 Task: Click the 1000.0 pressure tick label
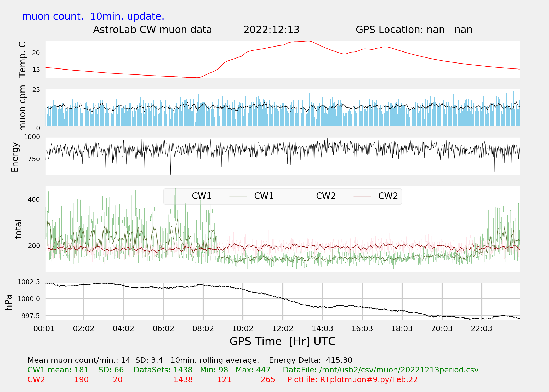pyautogui.click(x=29, y=299)
